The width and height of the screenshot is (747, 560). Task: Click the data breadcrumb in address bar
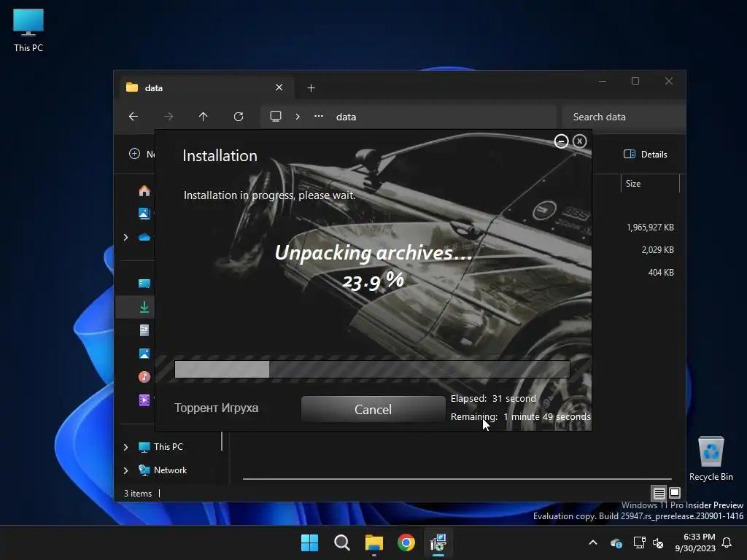[x=347, y=117]
